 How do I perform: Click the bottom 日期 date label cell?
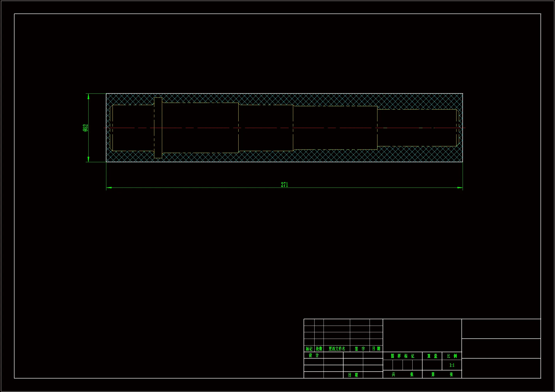coord(353,375)
